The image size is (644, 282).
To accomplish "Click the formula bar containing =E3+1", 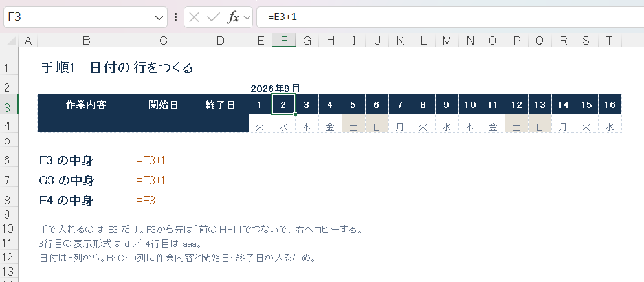I will click(x=450, y=17).
